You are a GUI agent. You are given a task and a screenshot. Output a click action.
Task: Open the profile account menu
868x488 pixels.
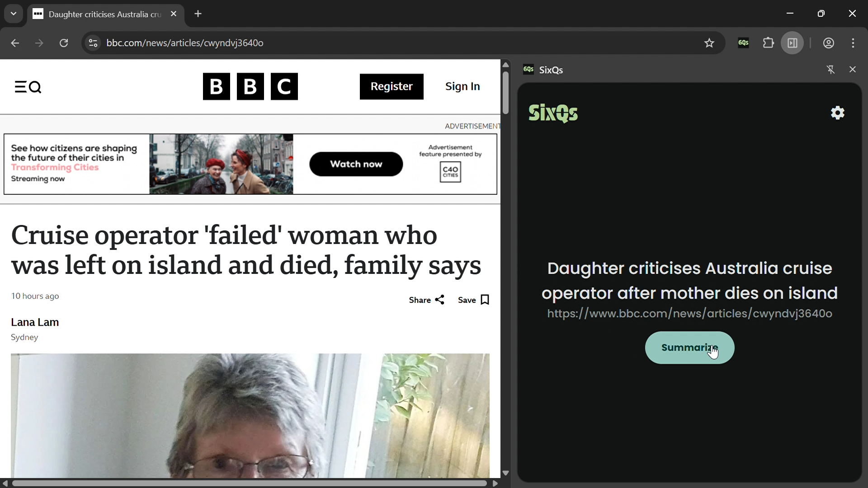(x=828, y=43)
